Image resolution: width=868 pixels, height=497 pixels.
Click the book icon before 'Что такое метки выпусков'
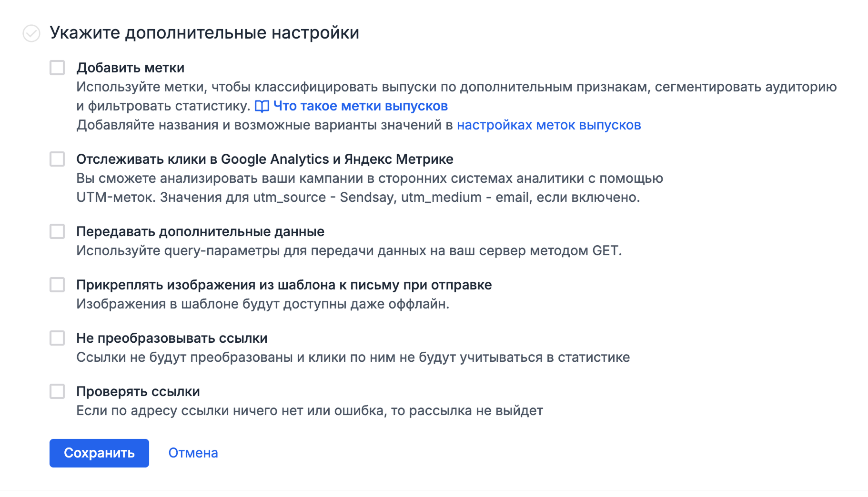(262, 106)
